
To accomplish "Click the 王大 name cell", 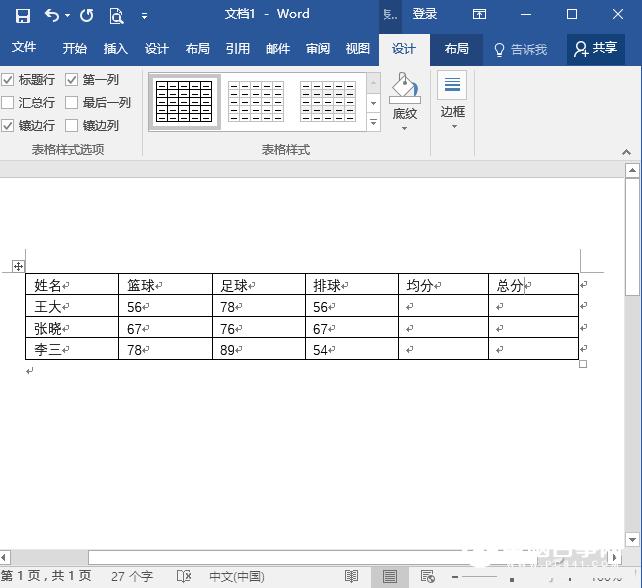I will (72, 306).
